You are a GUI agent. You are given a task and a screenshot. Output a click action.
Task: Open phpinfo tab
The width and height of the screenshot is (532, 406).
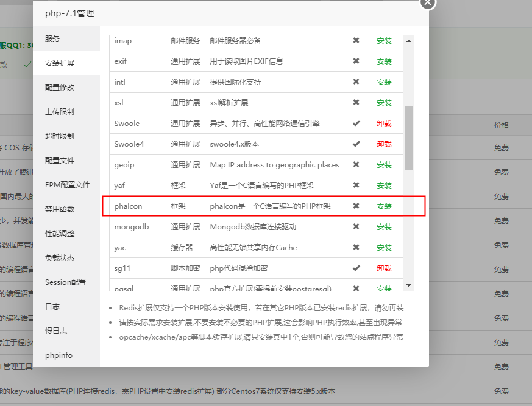66,355
